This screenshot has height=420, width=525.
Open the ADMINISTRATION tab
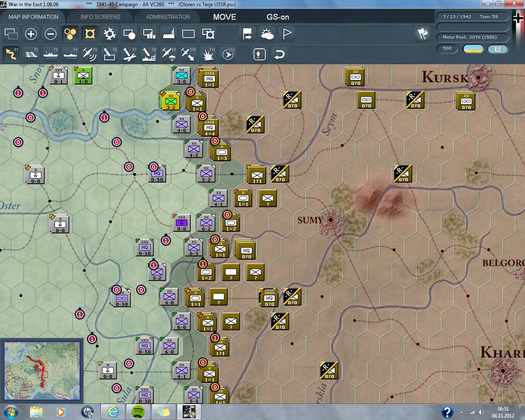tap(168, 17)
